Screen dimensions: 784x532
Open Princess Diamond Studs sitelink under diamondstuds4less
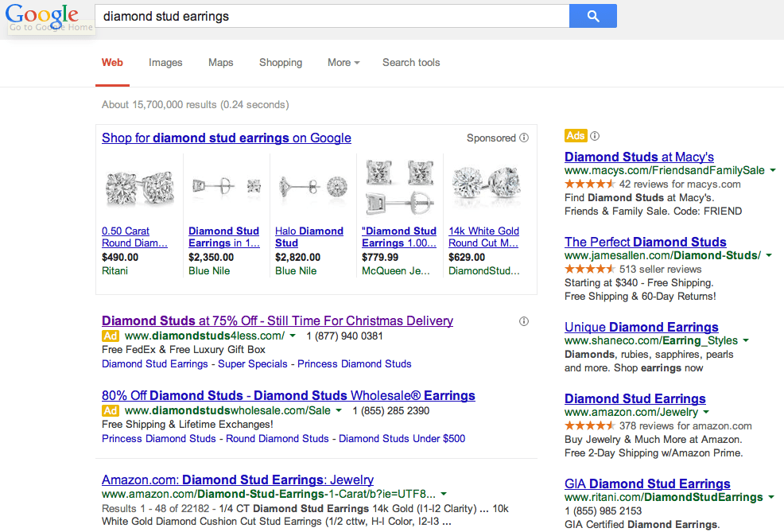point(355,364)
